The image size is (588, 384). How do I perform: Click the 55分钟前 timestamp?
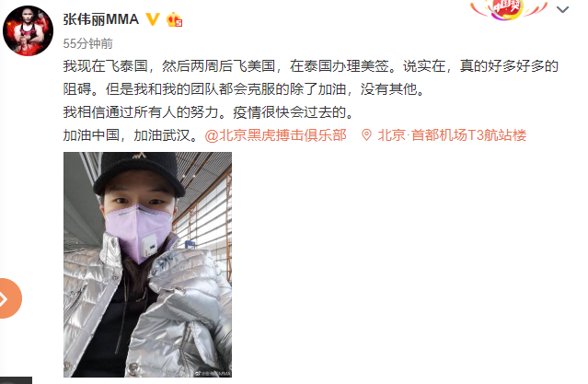(87, 43)
